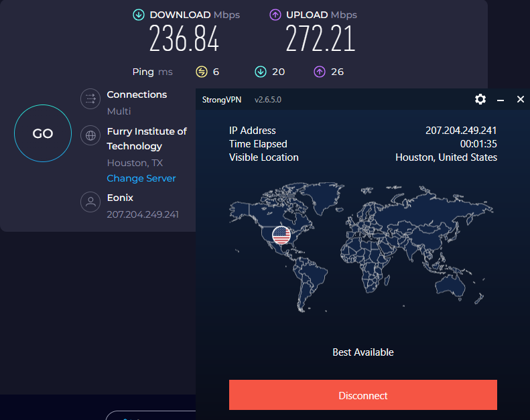Click the idle ping value 6

click(216, 72)
